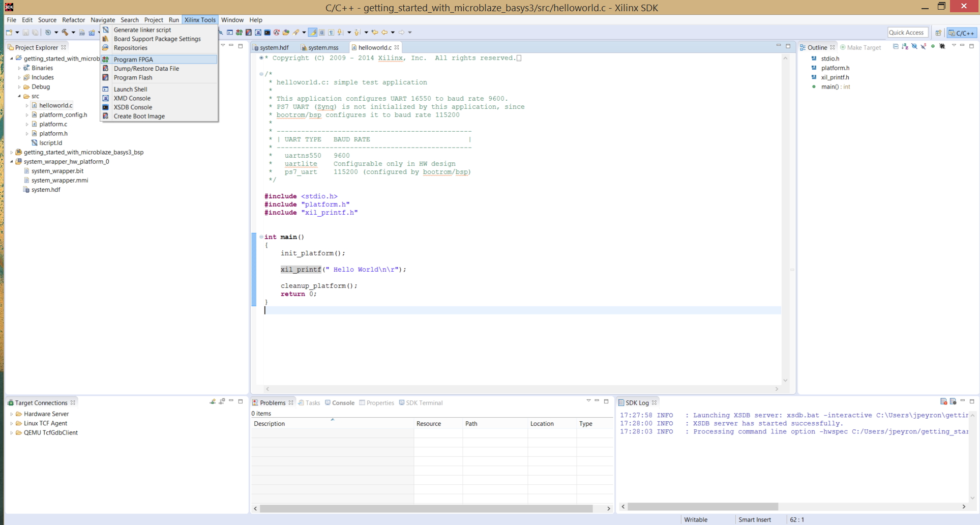Expand Hardware Server in Target Connections
The width and height of the screenshot is (980, 525).
click(x=12, y=414)
